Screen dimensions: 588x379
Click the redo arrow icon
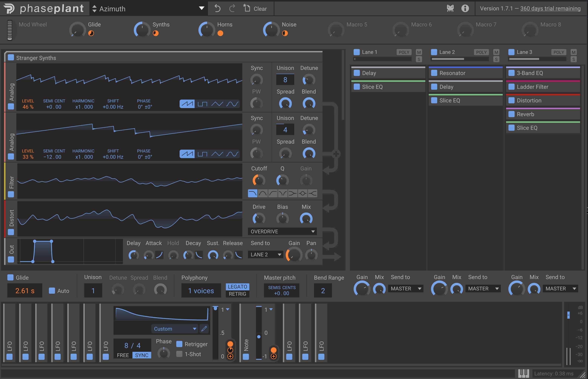(232, 8)
